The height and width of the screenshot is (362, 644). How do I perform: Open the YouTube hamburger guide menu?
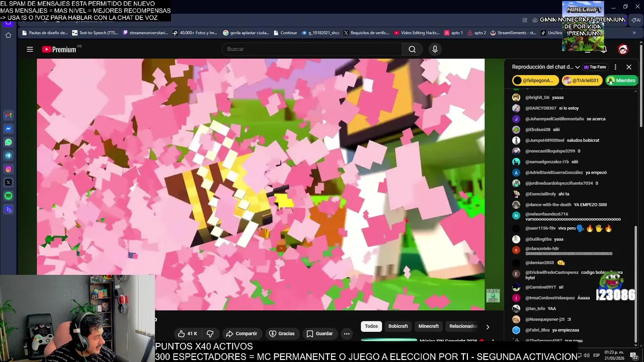[x=30, y=49]
